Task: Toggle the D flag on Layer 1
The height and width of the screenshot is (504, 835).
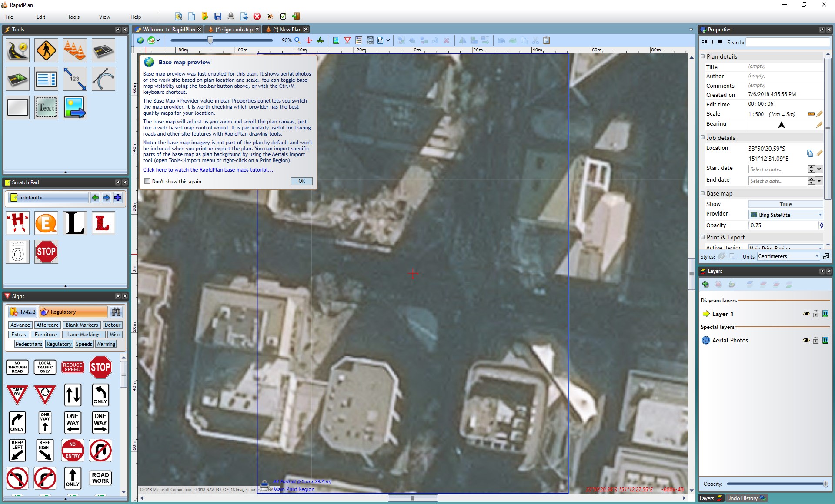Action: (825, 314)
